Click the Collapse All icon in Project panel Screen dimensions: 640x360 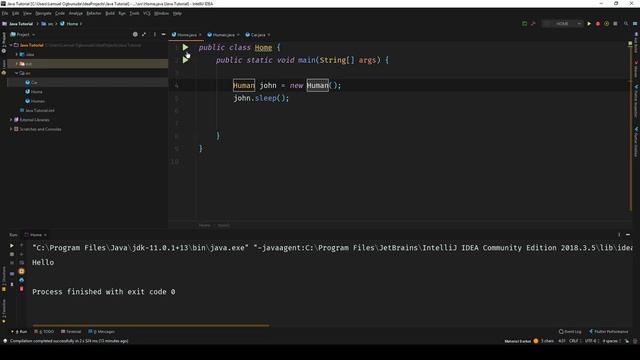pos(144,35)
